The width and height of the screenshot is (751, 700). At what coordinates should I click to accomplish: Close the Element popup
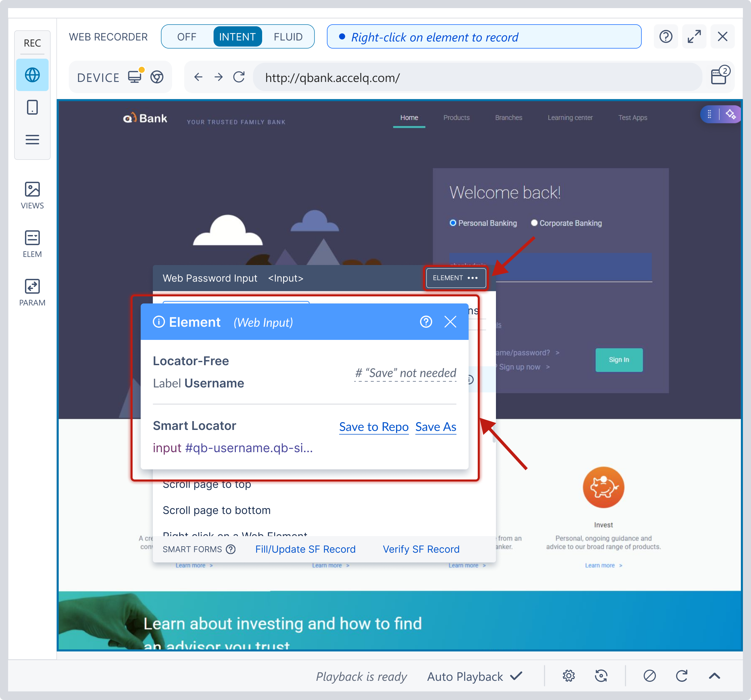tap(450, 322)
